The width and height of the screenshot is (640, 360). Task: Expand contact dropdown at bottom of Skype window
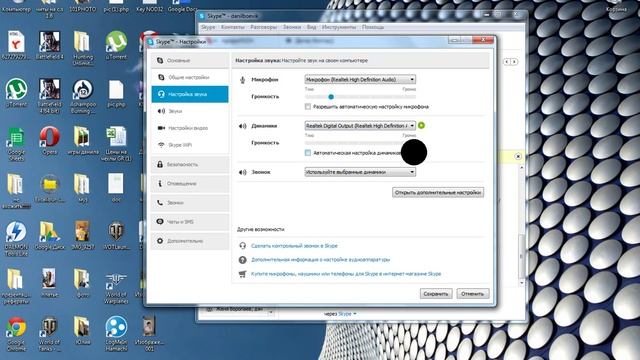point(270,312)
